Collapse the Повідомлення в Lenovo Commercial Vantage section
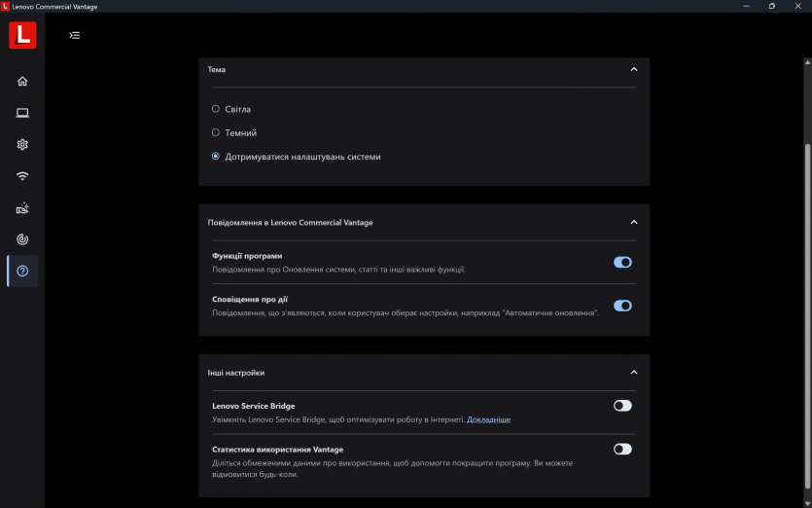This screenshot has height=508, width=812. [634, 222]
